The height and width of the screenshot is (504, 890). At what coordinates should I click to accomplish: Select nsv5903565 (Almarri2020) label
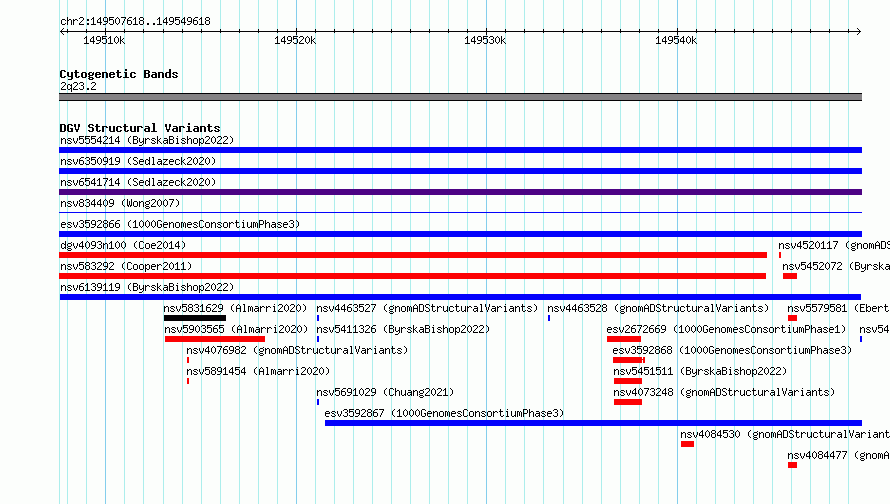pyautogui.click(x=236, y=329)
